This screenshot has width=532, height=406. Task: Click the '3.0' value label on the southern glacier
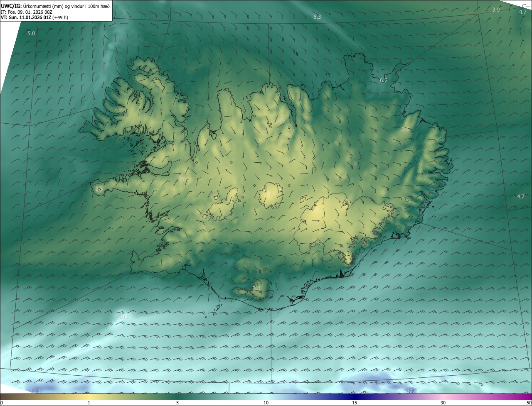point(256,288)
